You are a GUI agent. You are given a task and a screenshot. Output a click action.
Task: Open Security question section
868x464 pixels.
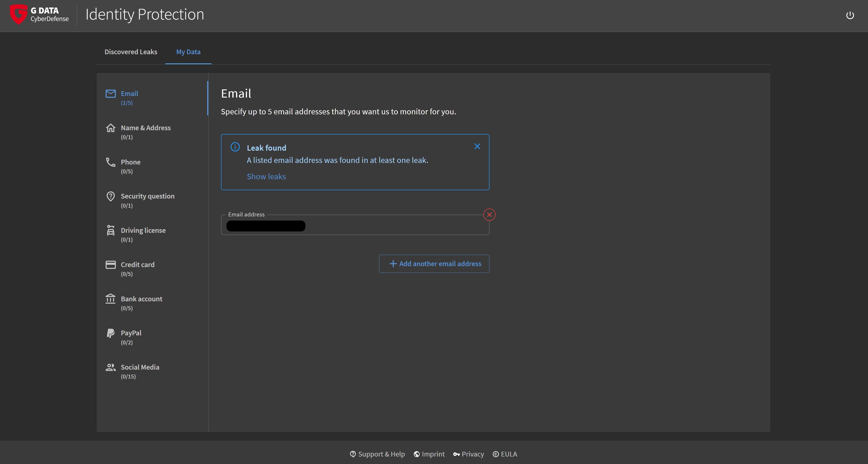147,200
